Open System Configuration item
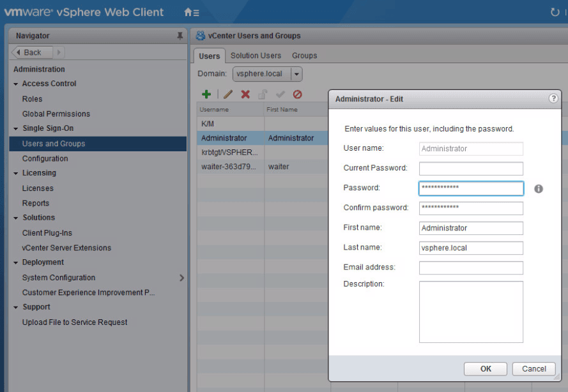 [59, 278]
